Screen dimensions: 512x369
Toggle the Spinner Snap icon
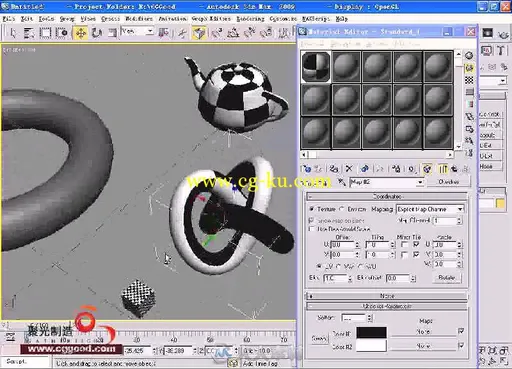267,33
